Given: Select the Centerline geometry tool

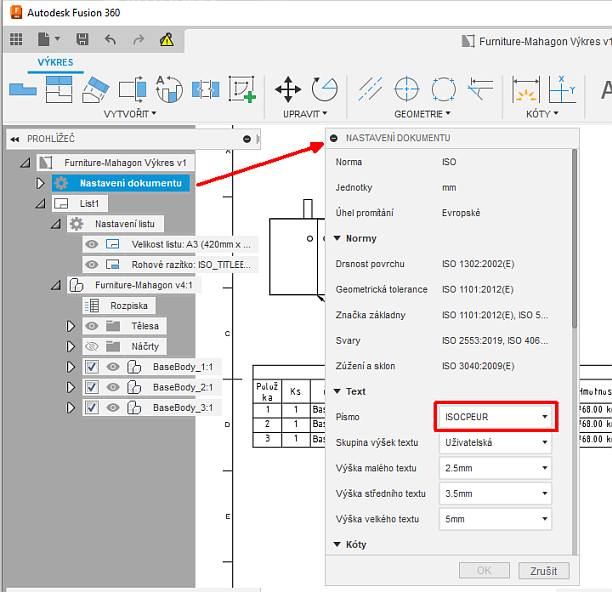Looking at the screenshot, I should 369,89.
